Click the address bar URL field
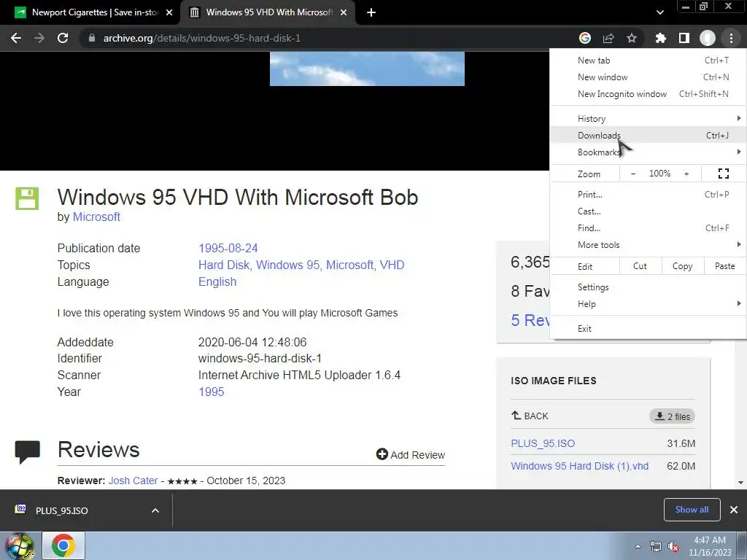This screenshot has width=747, height=560. tap(329, 38)
